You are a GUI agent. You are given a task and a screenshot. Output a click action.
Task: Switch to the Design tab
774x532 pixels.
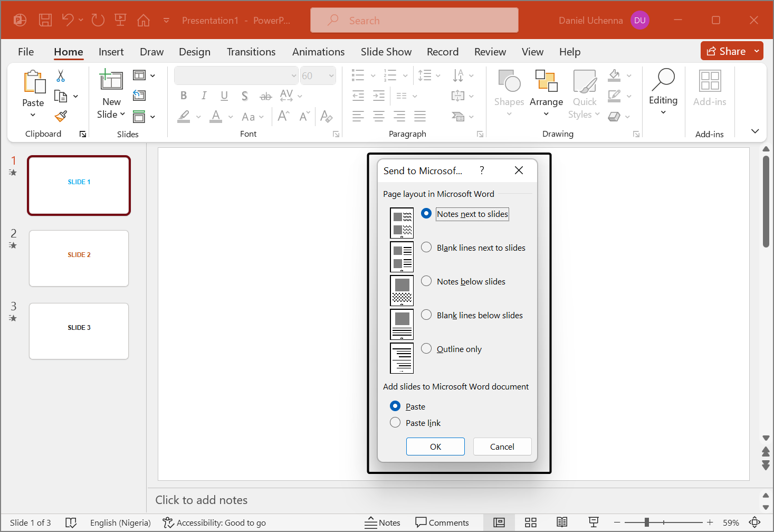click(x=194, y=52)
